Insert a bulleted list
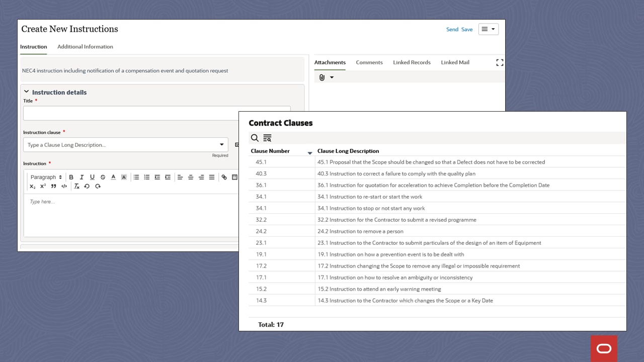 pyautogui.click(x=136, y=177)
